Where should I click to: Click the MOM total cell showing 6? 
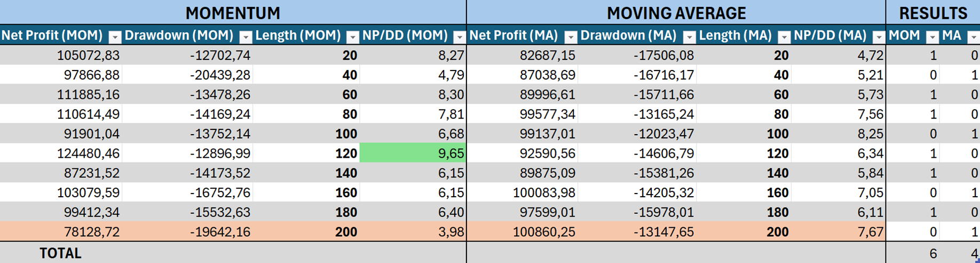[x=913, y=253]
